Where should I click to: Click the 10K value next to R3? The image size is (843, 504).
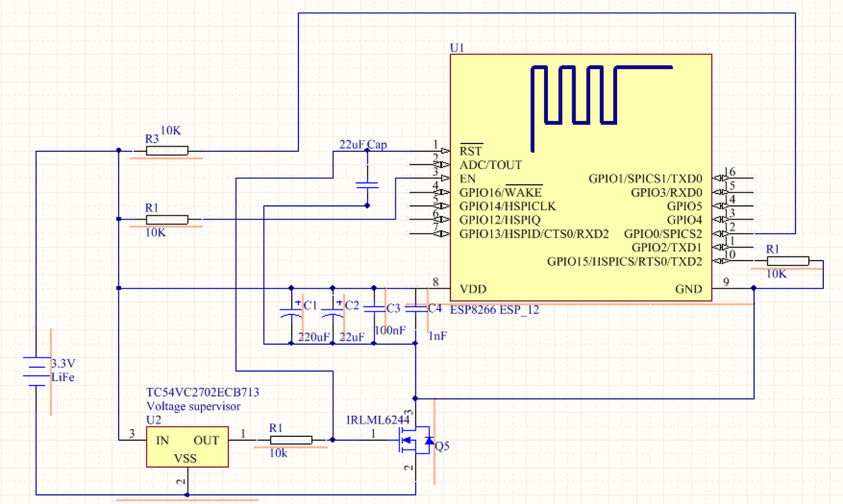pos(171,130)
